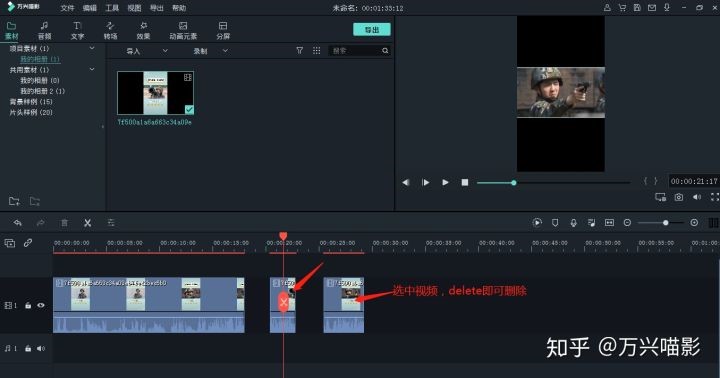
Task: Click the search magnifier icon
Action: click(x=385, y=51)
